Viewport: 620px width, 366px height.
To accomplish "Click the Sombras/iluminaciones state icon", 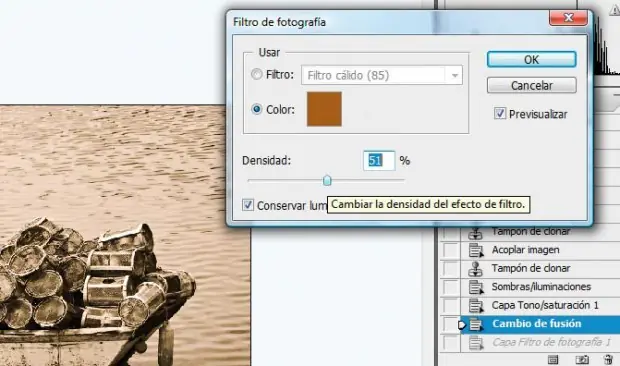I will click(x=476, y=287).
